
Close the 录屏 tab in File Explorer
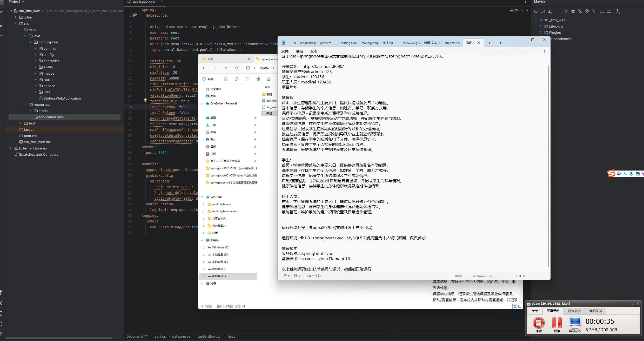click(249, 59)
